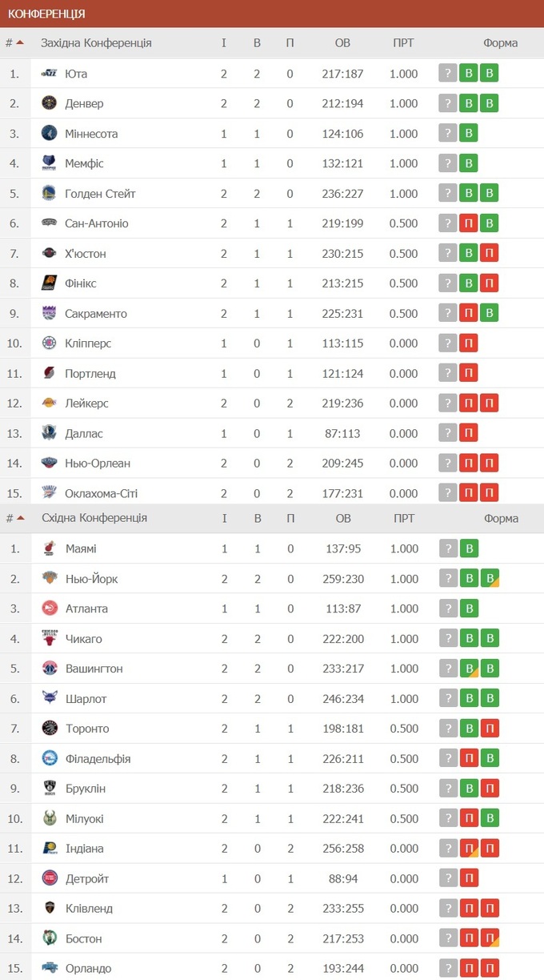Screen dimensions: 544x980
Task: Click the Toronto Raptors logo icon
Action: click(50, 728)
